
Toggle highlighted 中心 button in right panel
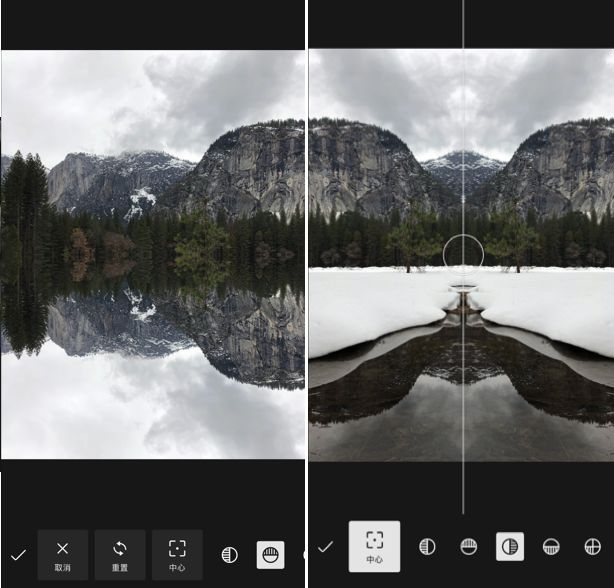click(x=374, y=546)
